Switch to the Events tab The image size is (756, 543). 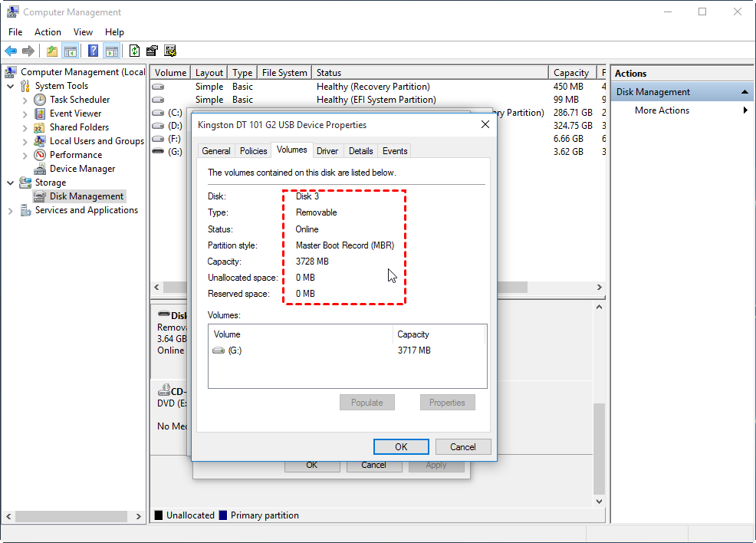395,151
